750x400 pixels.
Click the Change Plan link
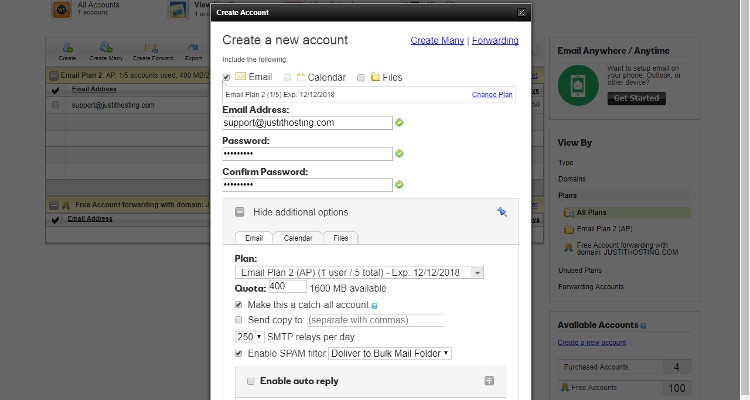492,95
